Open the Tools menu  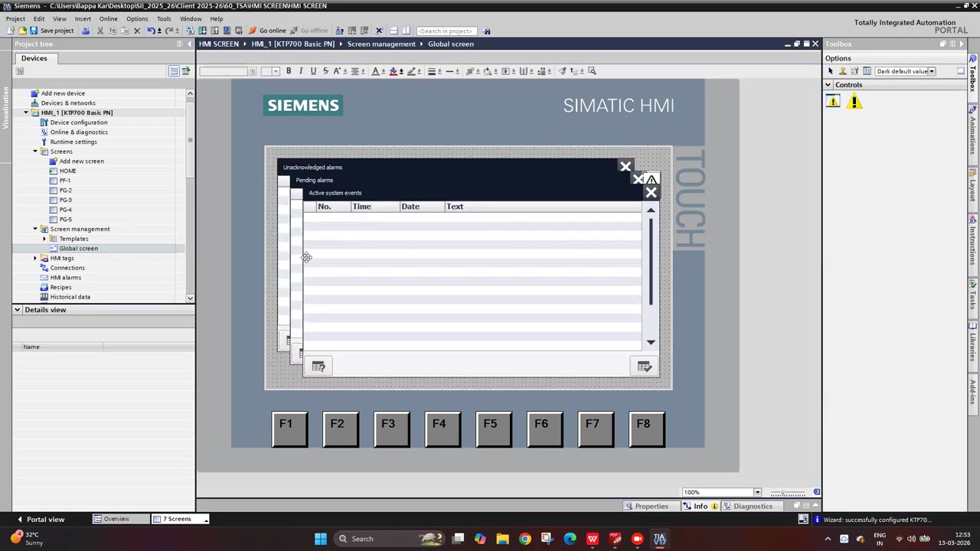pos(164,18)
